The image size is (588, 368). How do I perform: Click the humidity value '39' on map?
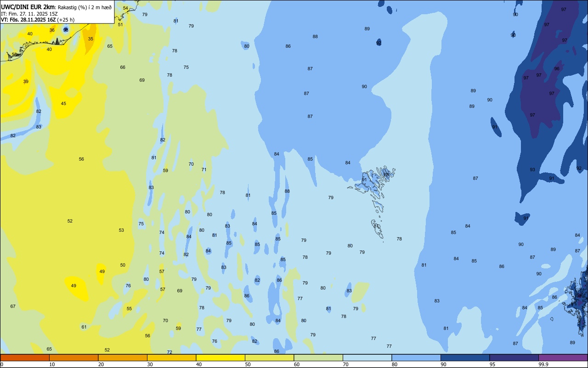[26, 82]
